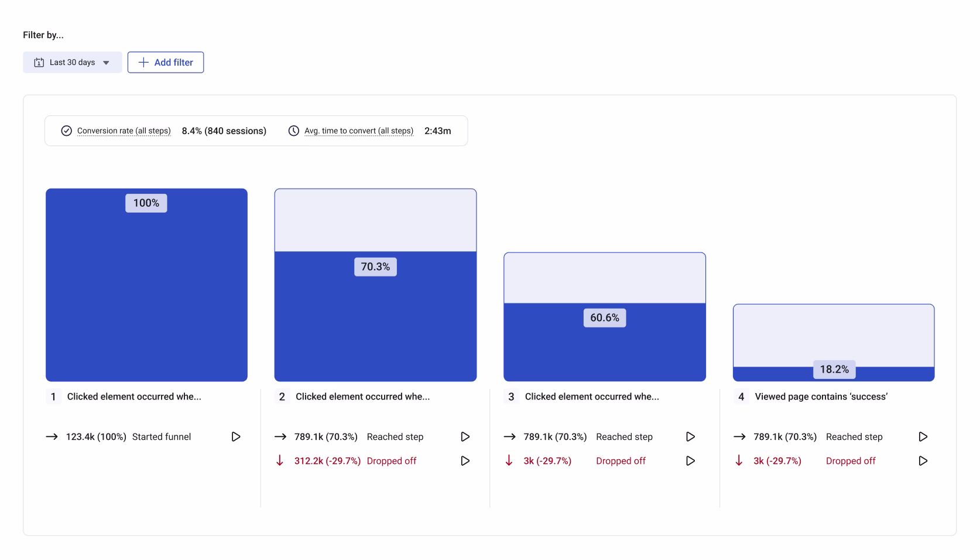
Task: Click the 123.4k (100%) value
Action: 96,436
